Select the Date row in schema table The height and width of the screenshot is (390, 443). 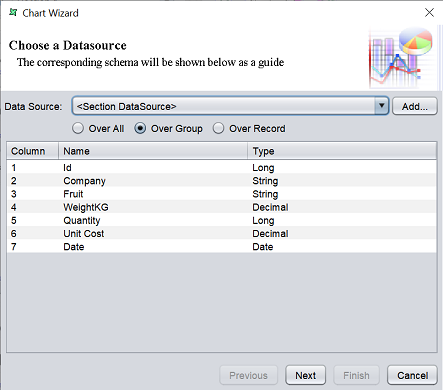pos(222,247)
